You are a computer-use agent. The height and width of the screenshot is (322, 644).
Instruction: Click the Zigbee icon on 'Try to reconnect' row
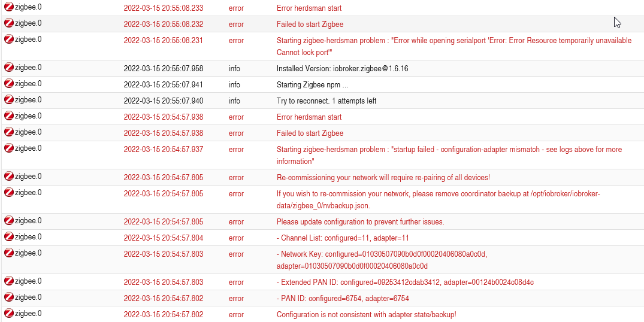click(x=9, y=100)
